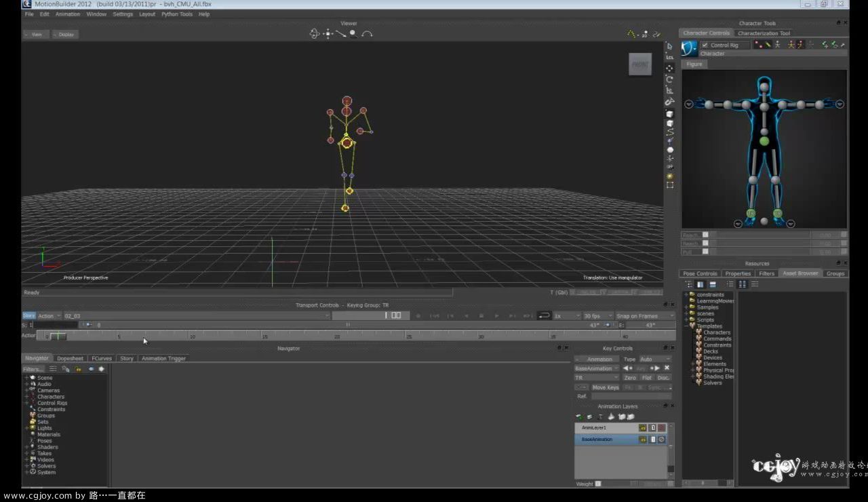The height and width of the screenshot is (502, 868).
Task: Select the left foot green effector
Action: [x=778, y=214]
